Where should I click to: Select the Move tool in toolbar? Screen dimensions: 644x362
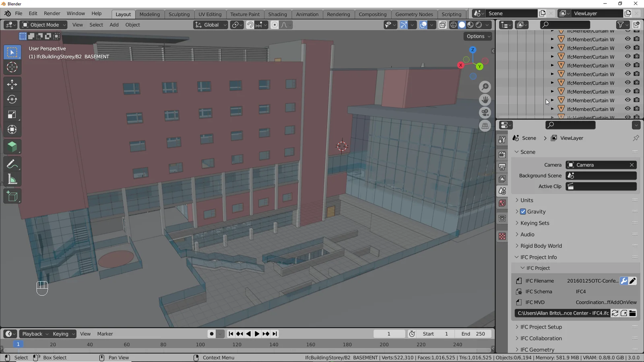click(x=12, y=84)
